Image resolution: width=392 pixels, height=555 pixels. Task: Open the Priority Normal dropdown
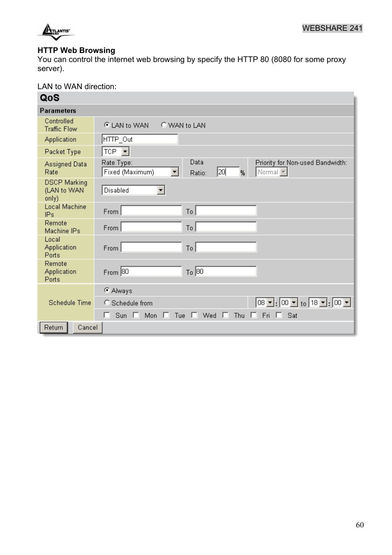272,172
